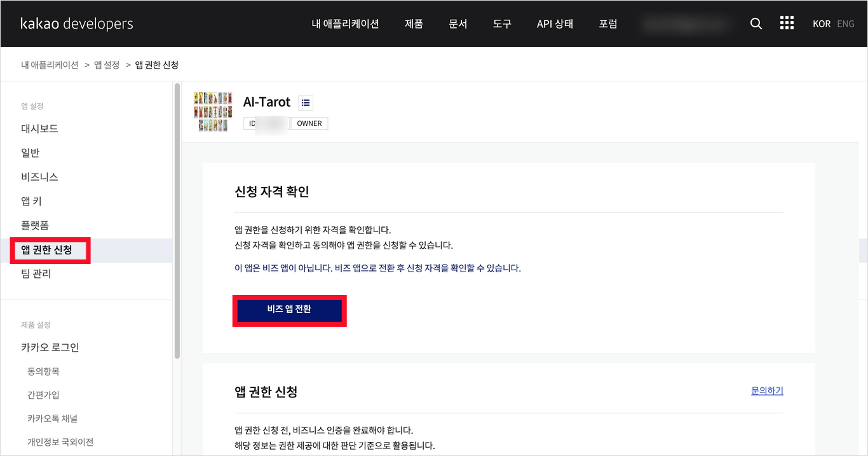Open the search magnifier icon
Viewport: 868px width, 456px height.
pyautogui.click(x=756, y=24)
